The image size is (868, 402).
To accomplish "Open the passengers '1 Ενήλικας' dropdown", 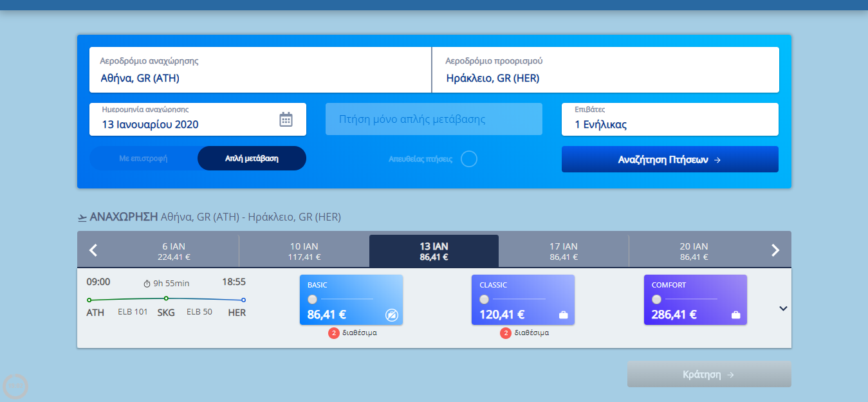I will [670, 120].
